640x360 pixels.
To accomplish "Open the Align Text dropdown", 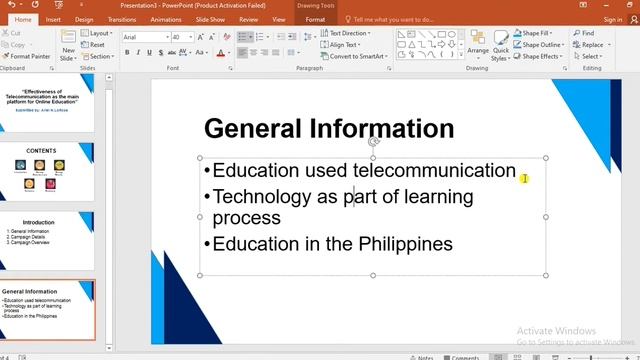I will click(340, 45).
